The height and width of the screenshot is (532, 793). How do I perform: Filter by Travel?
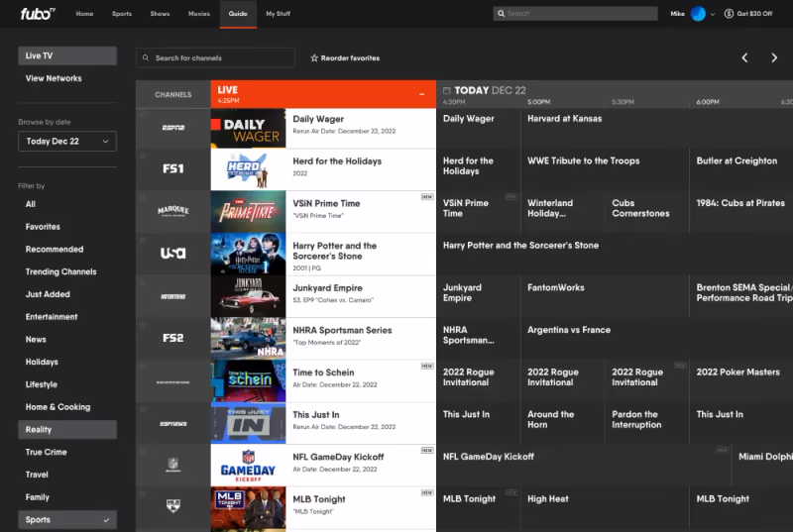(x=37, y=475)
